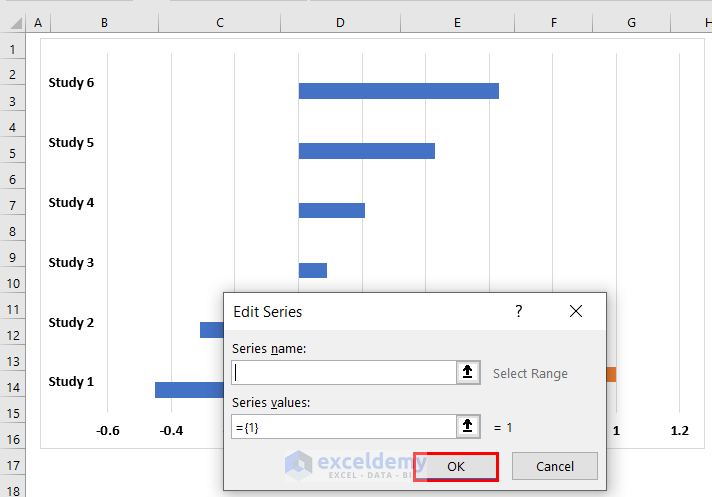The height and width of the screenshot is (497, 712).
Task: Click the Study 6 axis label
Action: point(71,82)
